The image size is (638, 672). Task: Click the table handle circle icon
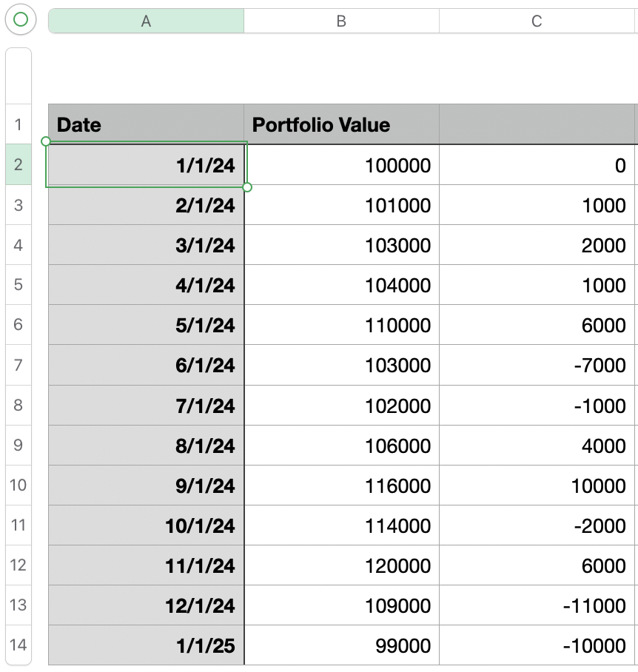coord(21,20)
